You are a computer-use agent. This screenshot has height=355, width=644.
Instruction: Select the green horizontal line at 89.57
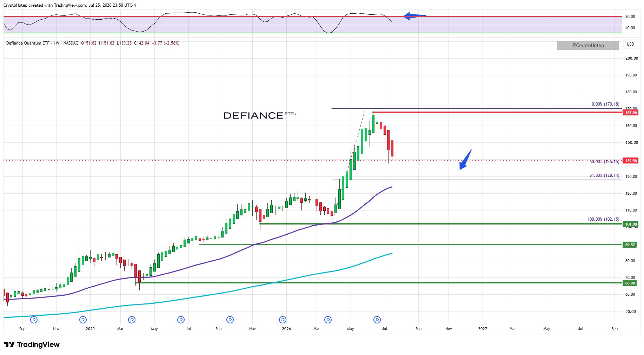[411, 245]
